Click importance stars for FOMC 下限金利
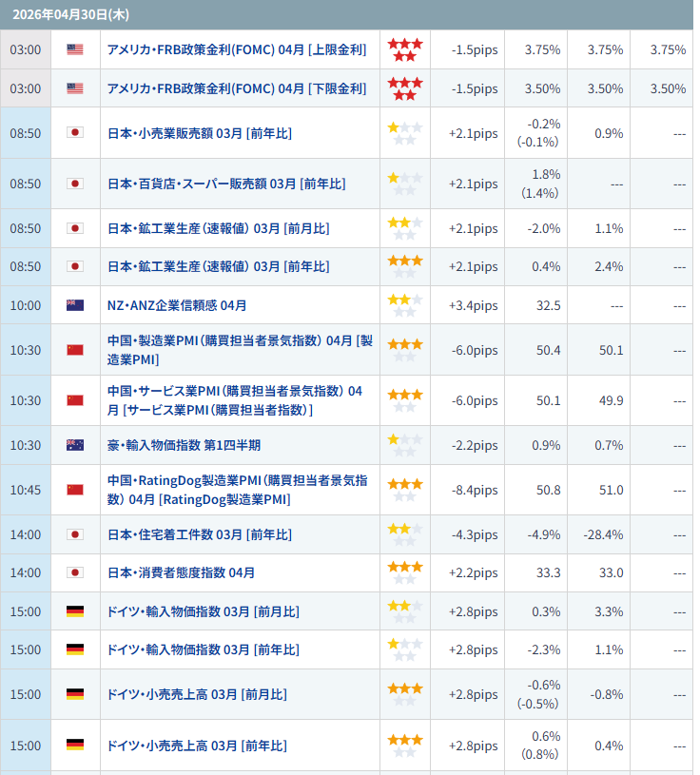This screenshot has width=700, height=775. click(404, 88)
